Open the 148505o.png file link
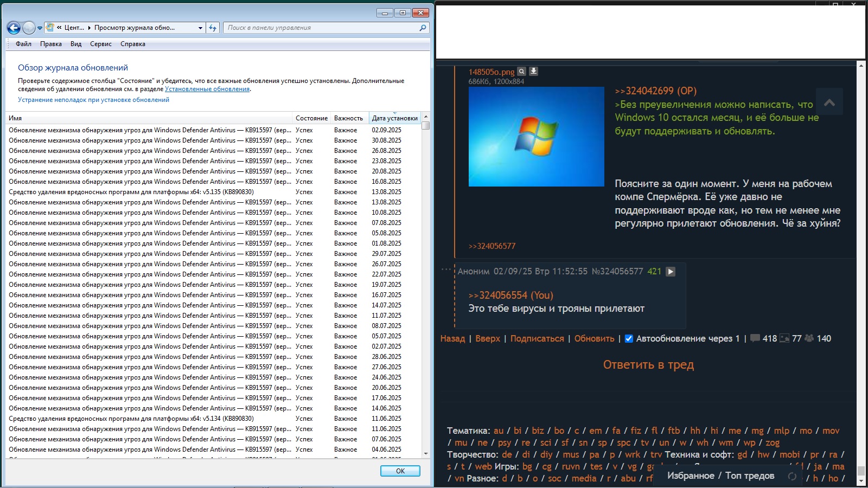This screenshot has width=868, height=488. click(492, 72)
